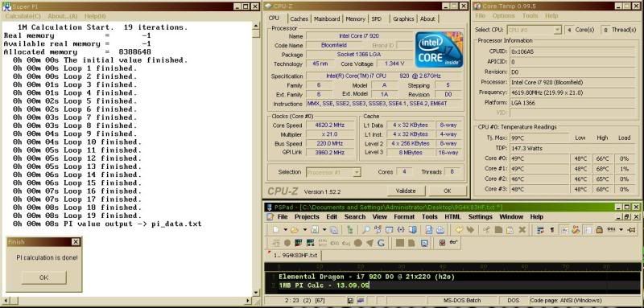Click the open book icon in PSPad toolbar
644x308 pixels.
[x=413, y=230]
